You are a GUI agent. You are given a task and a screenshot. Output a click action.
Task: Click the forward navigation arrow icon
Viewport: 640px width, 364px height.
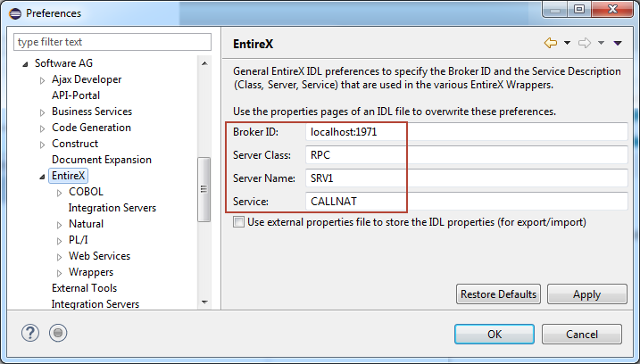[585, 43]
